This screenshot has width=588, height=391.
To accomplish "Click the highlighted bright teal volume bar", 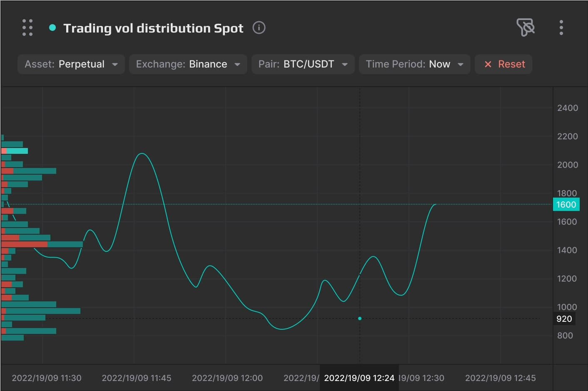I will 17,151.
